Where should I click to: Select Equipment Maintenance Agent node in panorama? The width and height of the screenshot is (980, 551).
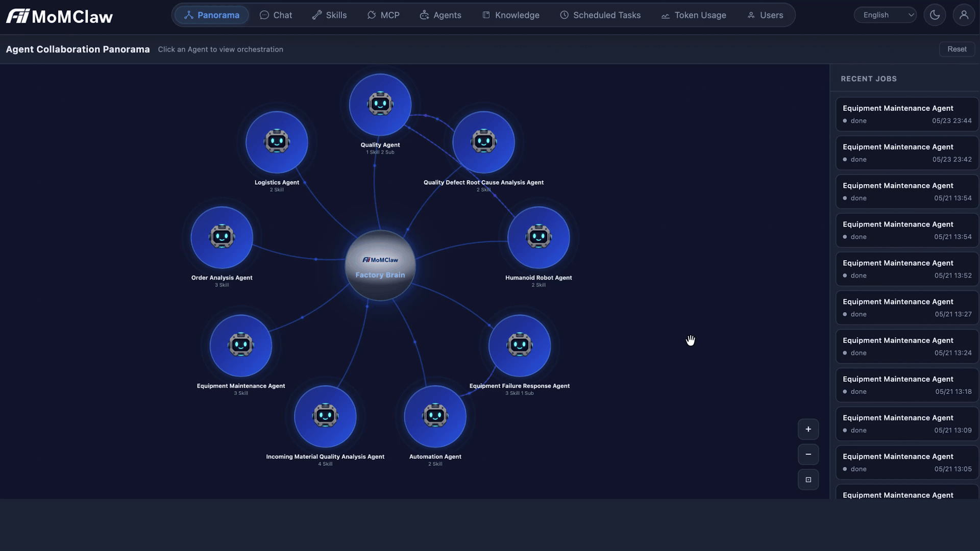pos(241,345)
